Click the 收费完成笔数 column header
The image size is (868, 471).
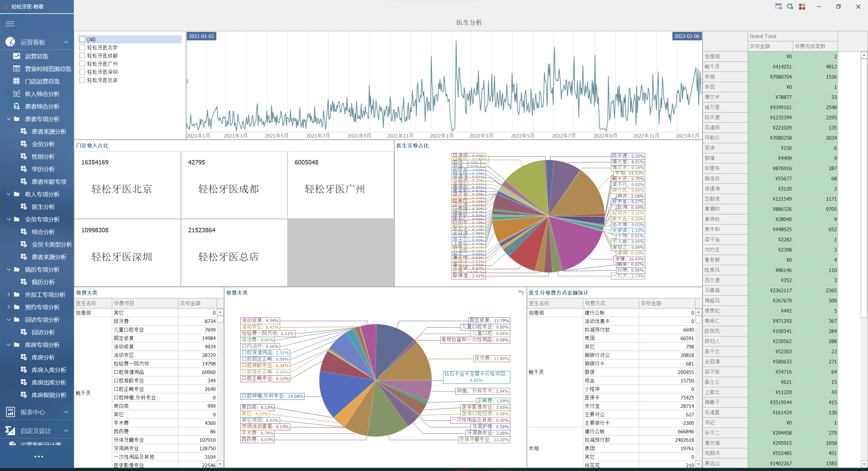(815, 46)
